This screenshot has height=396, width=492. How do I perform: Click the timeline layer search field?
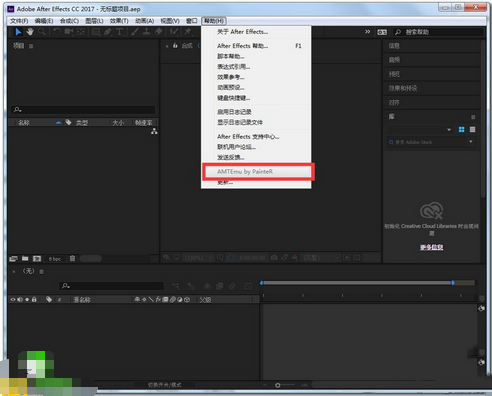[x=112, y=286]
